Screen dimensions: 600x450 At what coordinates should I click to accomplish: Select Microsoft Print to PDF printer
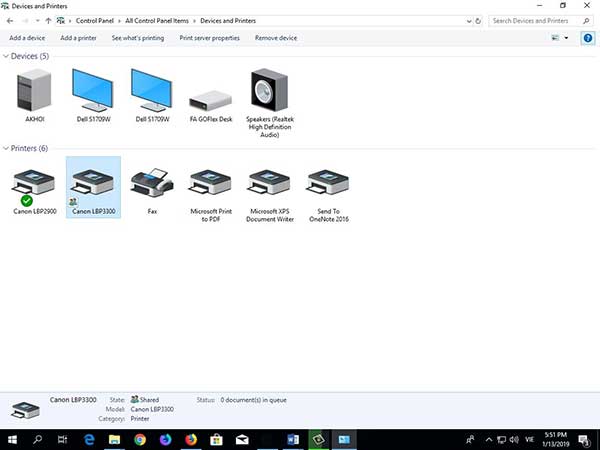(x=211, y=195)
